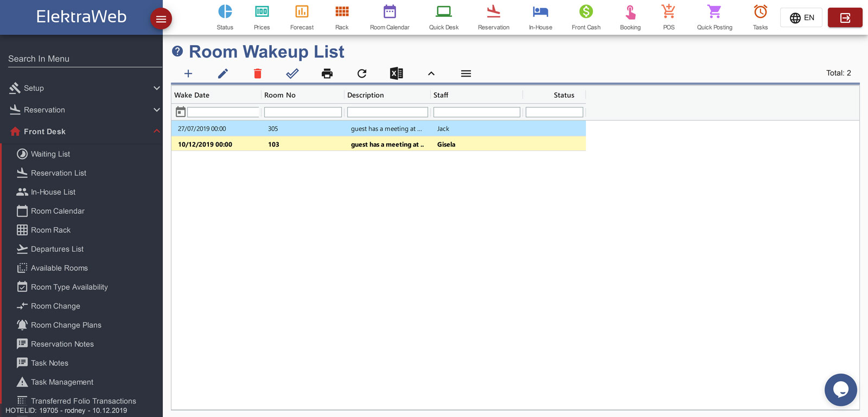Click the Search In Menu field
This screenshot has width=868, height=417.
85,59
